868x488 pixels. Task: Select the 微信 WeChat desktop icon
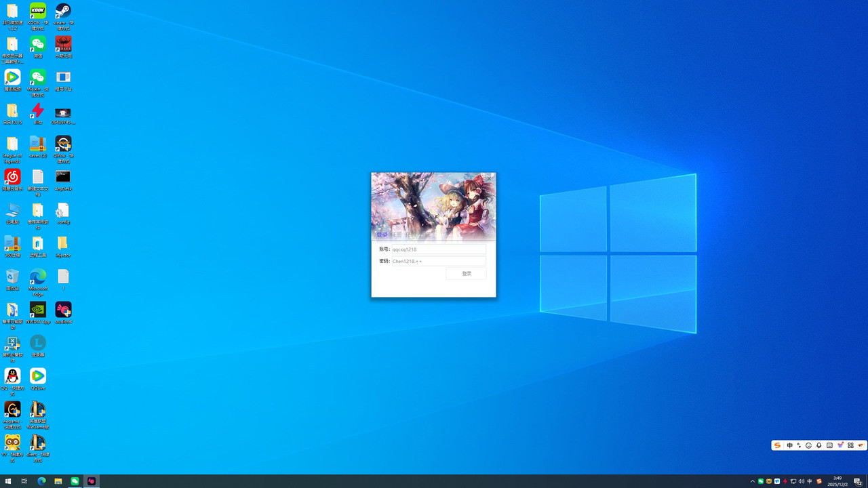[x=38, y=47]
